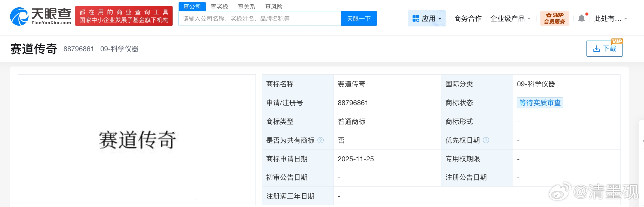Viewport: 644px width, 207px height.
Task: Click the 商标名称 label cell
Action: click(x=297, y=84)
